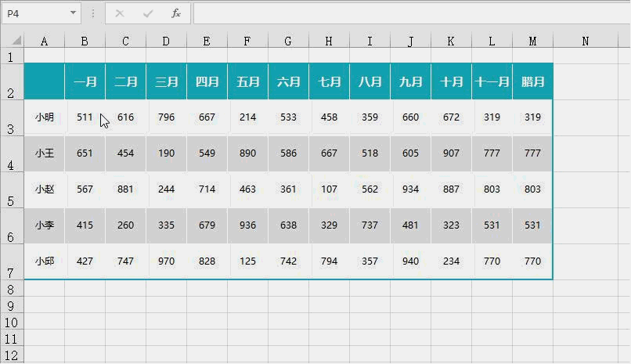Click cell with value 940

tap(410, 261)
